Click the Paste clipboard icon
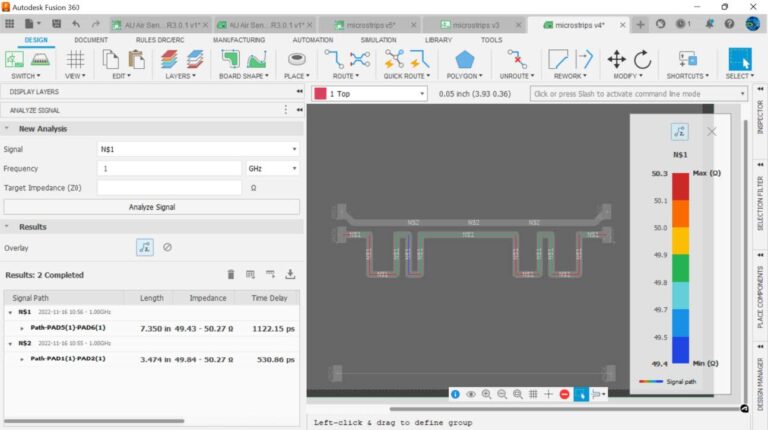 click(x=136, y=59)
